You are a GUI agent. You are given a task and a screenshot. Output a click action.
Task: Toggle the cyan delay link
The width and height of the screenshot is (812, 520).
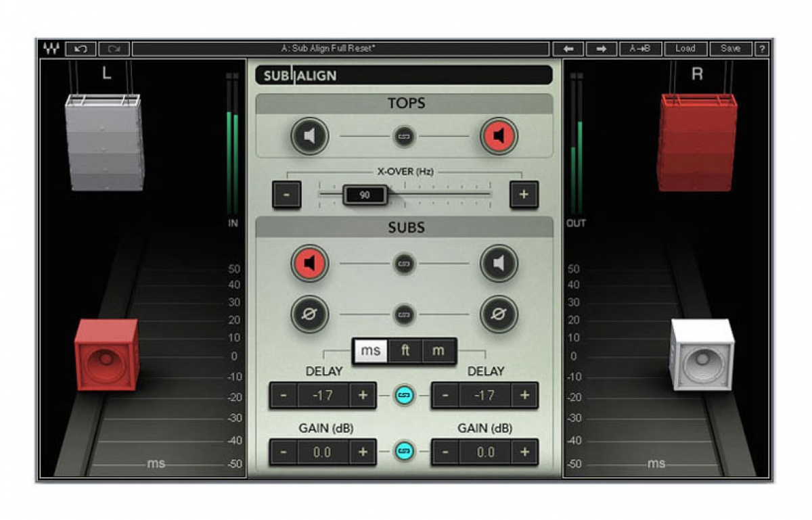point(404,394)
